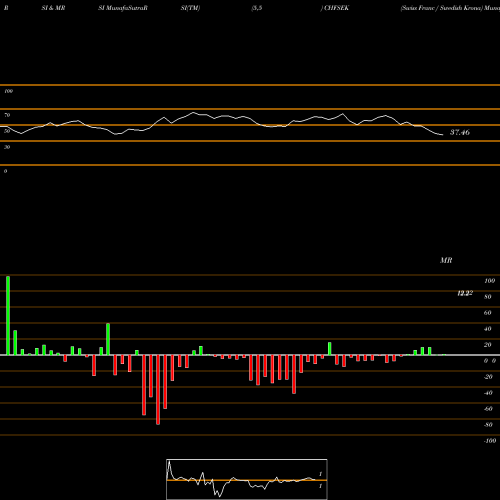
Task: Click the 70 level label on RSI axis
Action: (7, 115)
